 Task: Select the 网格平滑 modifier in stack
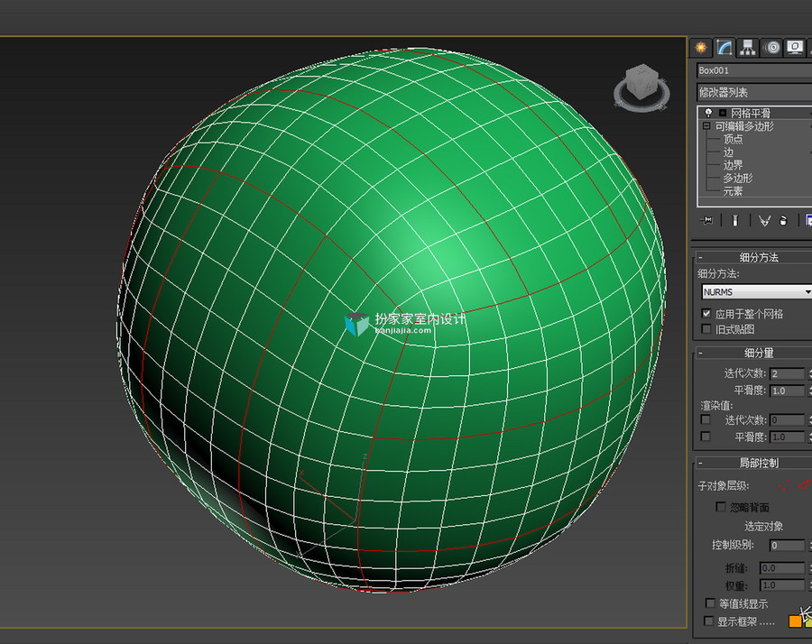[x=751, y=113]
